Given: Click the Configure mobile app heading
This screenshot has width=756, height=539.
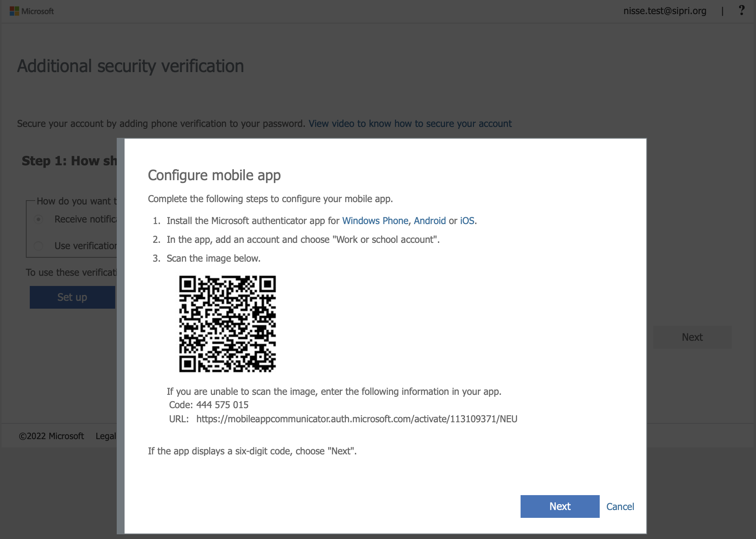Looking at the screenshot, I should point(214,175).
